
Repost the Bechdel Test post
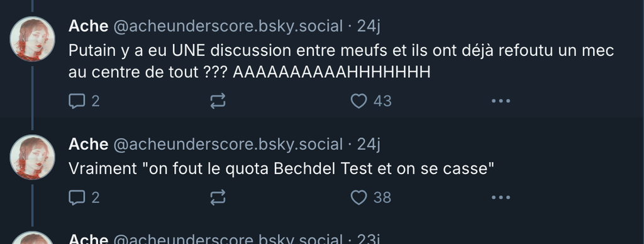218,197
